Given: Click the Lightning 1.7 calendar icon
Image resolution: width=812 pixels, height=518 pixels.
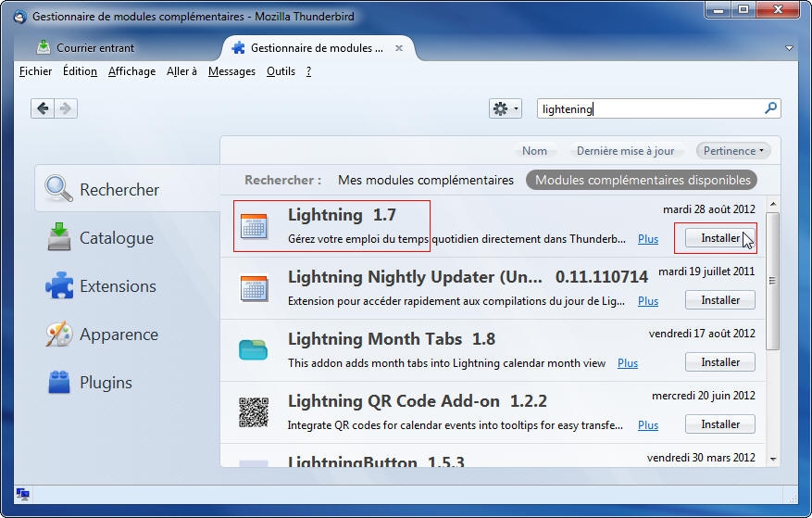Looking at the screenshot, I should click(254, 227).
